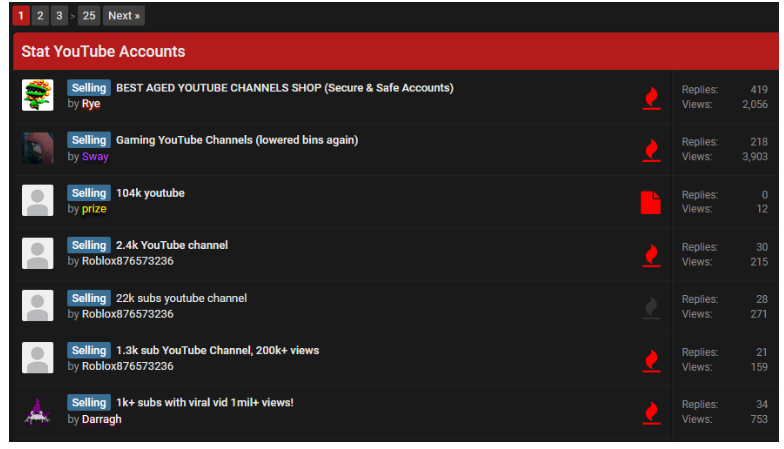The width and height of the screenshot is (784, 449).
Task: Open the 22k subs youtube channel thread
Action: point(182,298)
